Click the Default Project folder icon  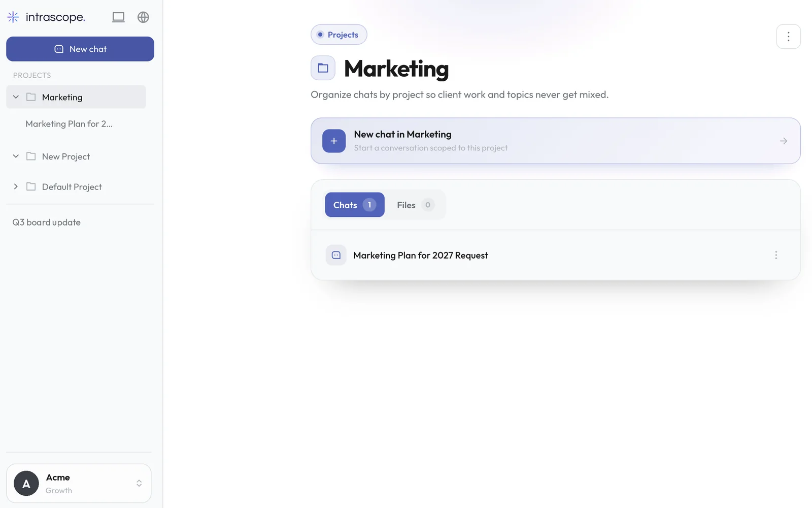(31, 187)
